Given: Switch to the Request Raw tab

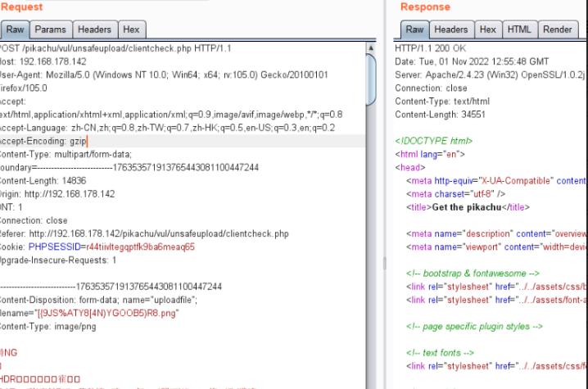Looking at the screenshot, I should point(15,29).
